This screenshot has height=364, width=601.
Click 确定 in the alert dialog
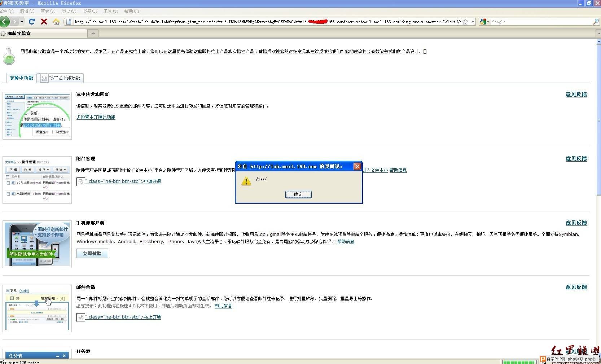pyautogui.click(x=298, y=194)
